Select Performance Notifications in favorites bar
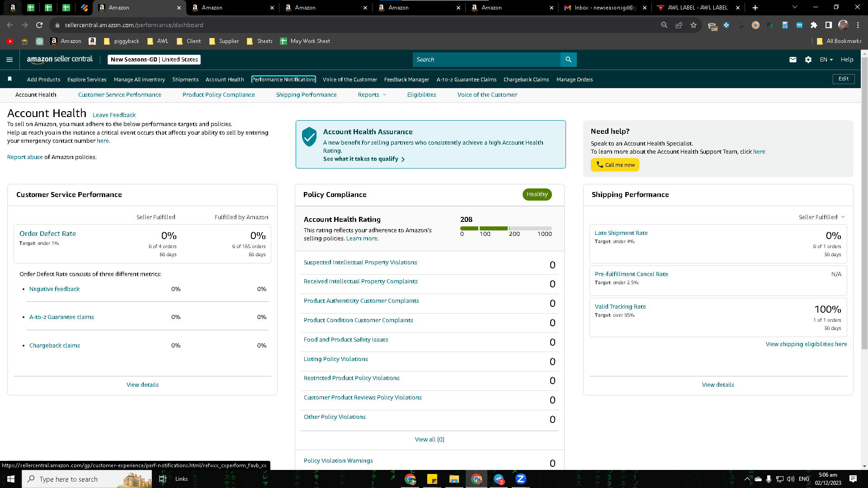868x488 pixels. (x=283, y=80)
